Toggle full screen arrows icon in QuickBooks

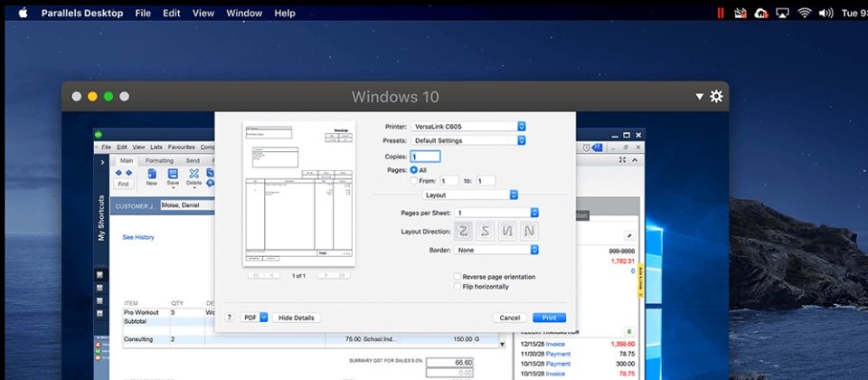pos(622,160)
